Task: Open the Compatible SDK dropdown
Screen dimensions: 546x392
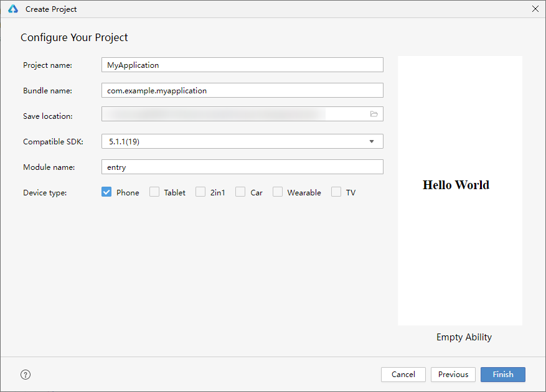Action: pos(242,141)
